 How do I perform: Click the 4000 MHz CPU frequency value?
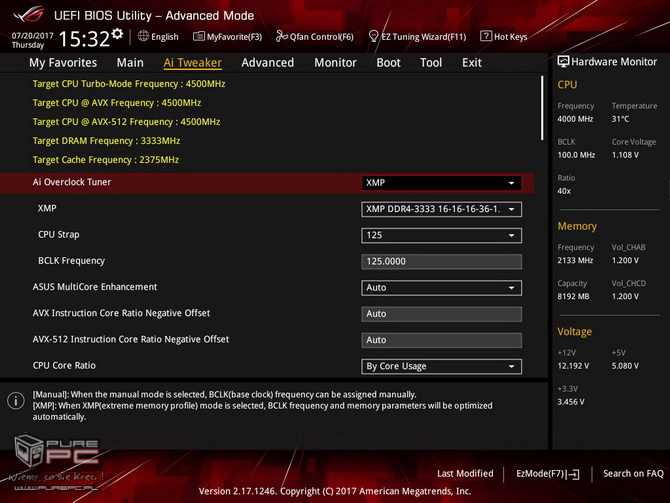(x=575, y=119)
